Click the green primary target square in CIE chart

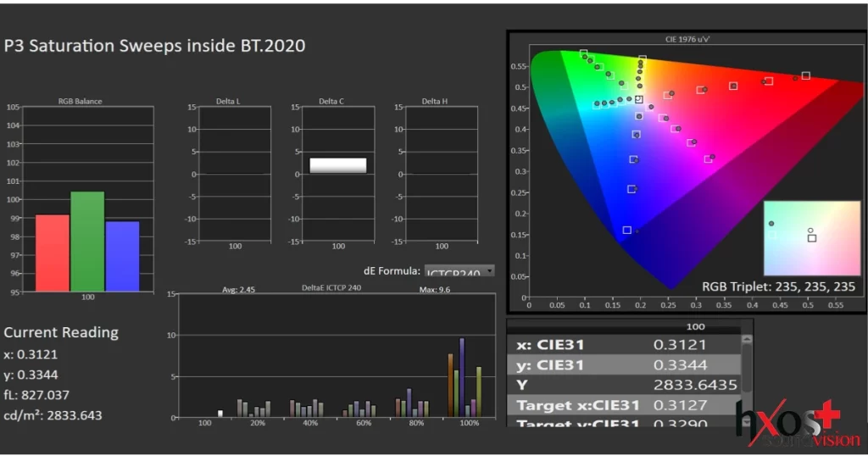584,53
